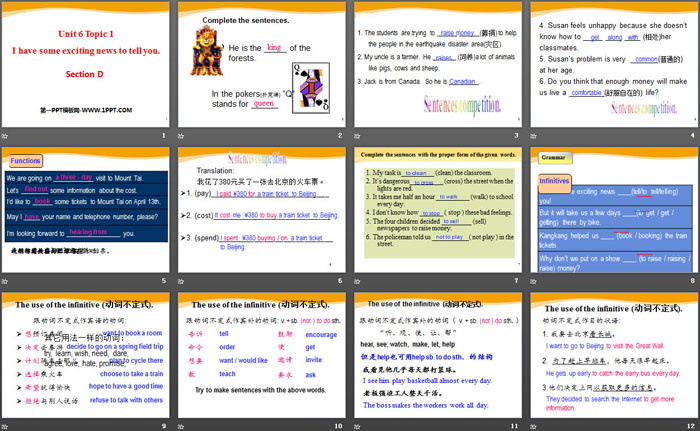Click animation star icon under slide 4
The width and height of the screenshot is (700, 431).
coord(533,135)
